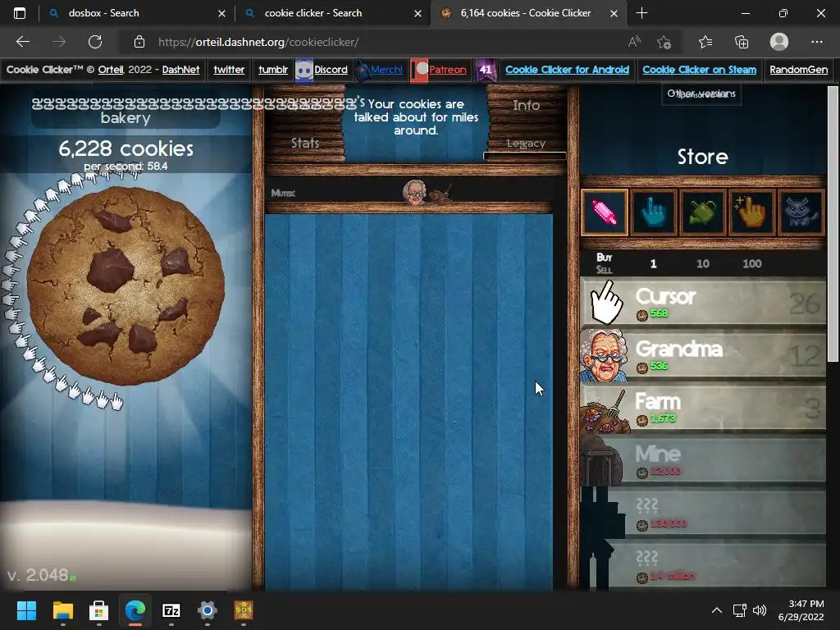Open the Windows Start menu
The height and width of the screenshot is (630, 840).
click(26, 610)
